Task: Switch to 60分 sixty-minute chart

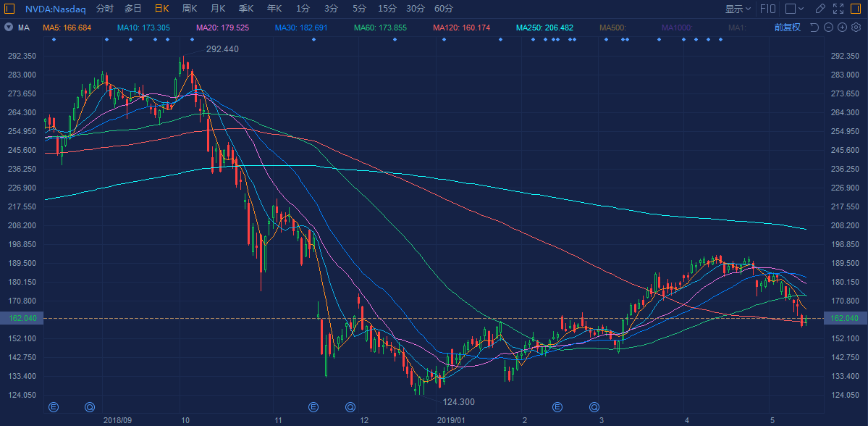Action: click(x=443, y=9)
